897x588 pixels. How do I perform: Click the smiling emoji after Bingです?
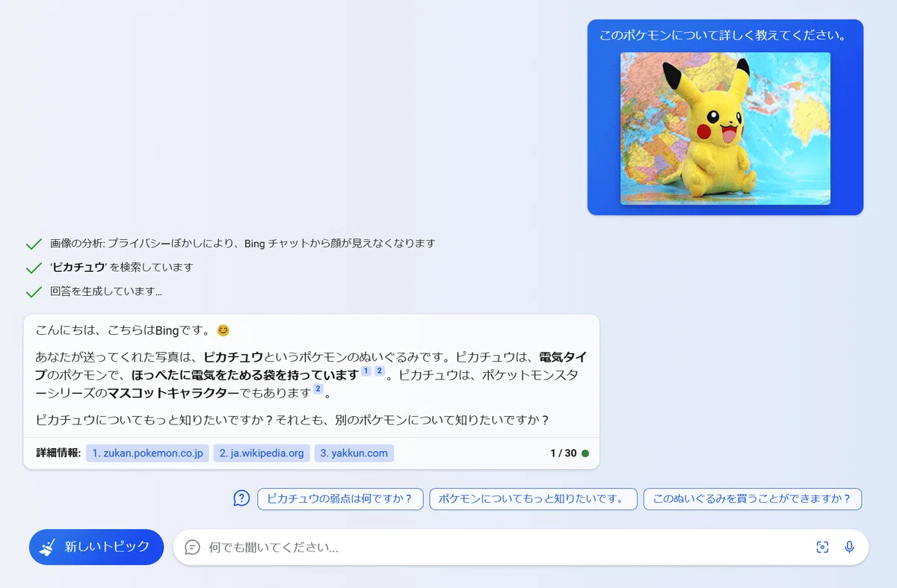tap(223, 330)
